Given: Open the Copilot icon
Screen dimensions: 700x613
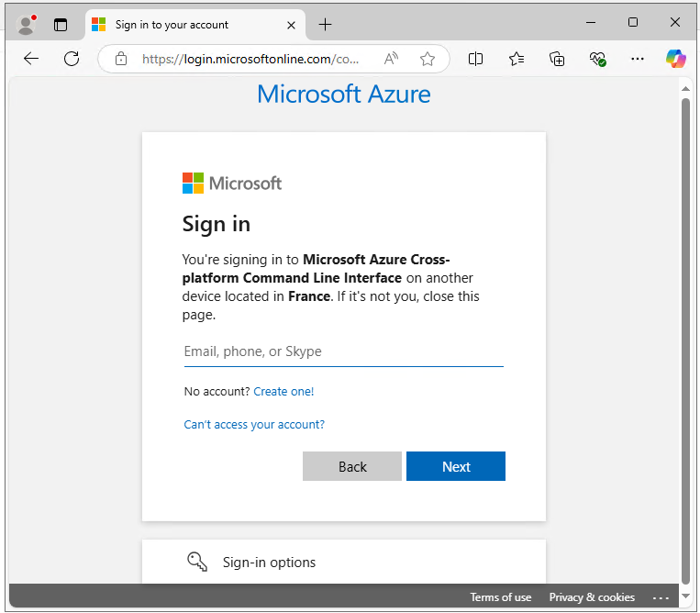Looking at the screenshot, I should point(676,59).
